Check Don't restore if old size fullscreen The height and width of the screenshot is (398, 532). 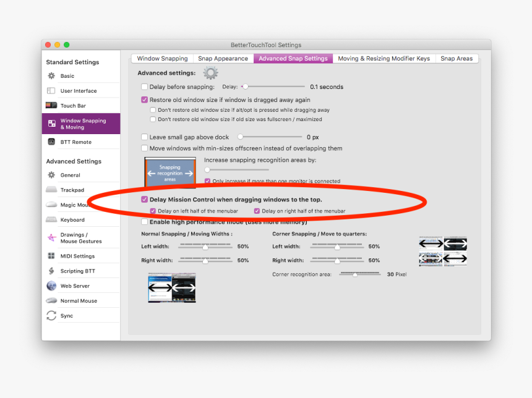point(153,119)
